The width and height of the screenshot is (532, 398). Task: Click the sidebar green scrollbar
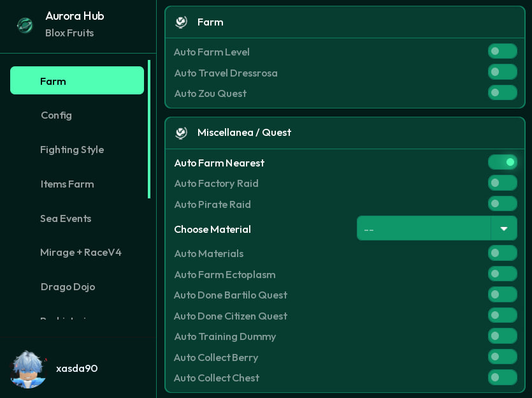[x=149, y=129]
